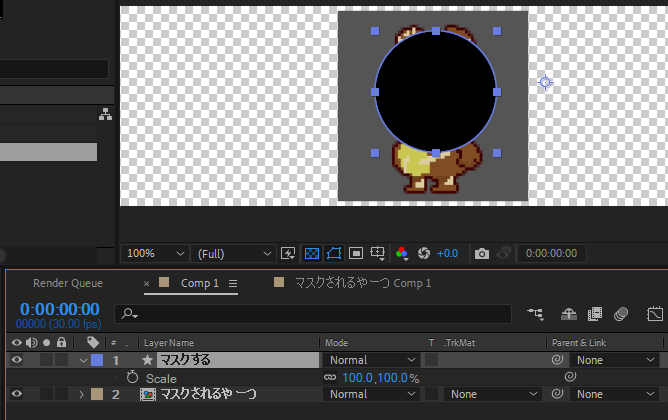
Task: Open Parent None dropdown for layer 2
Action: [x=615, y=394]
